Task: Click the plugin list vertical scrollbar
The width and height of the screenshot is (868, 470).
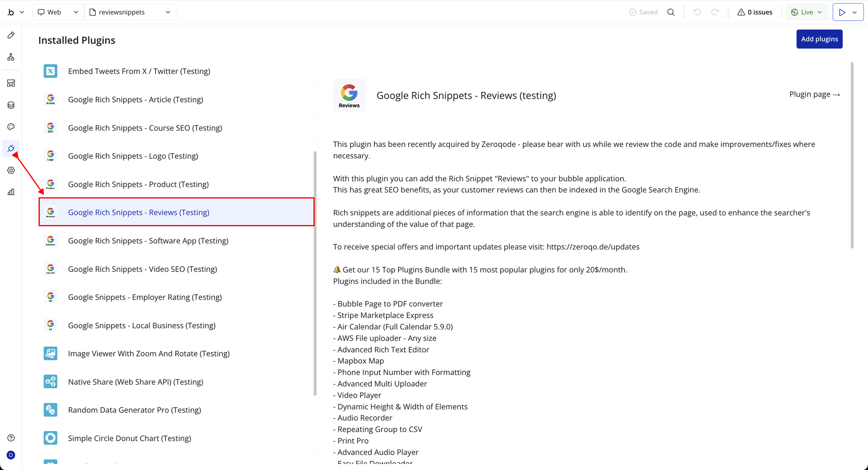Action: (x=315, y=273)
